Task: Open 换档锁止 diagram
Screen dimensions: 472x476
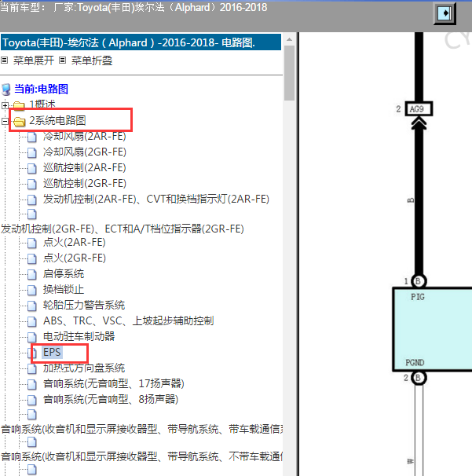Action: pyautogui.click(x=64, y=289)
